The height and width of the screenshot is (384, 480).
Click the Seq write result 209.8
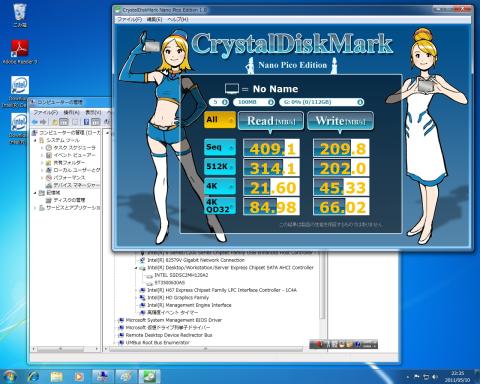(x=341, y=148)
